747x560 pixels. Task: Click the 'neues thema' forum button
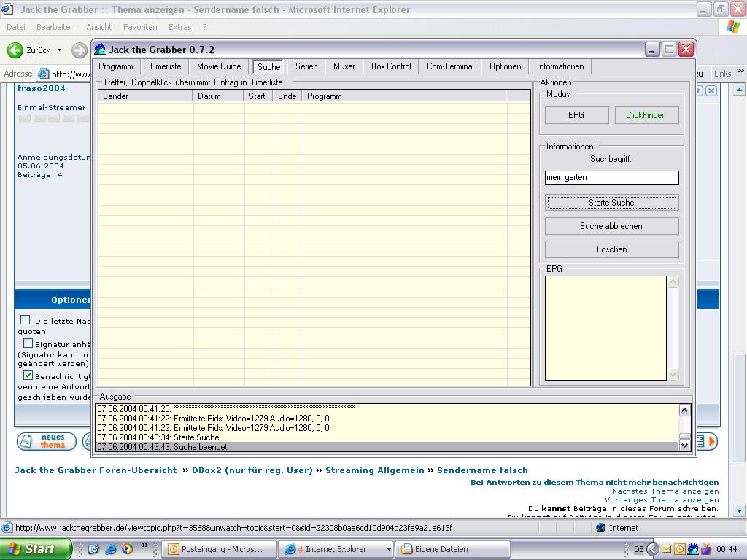(x=47, y=441)
